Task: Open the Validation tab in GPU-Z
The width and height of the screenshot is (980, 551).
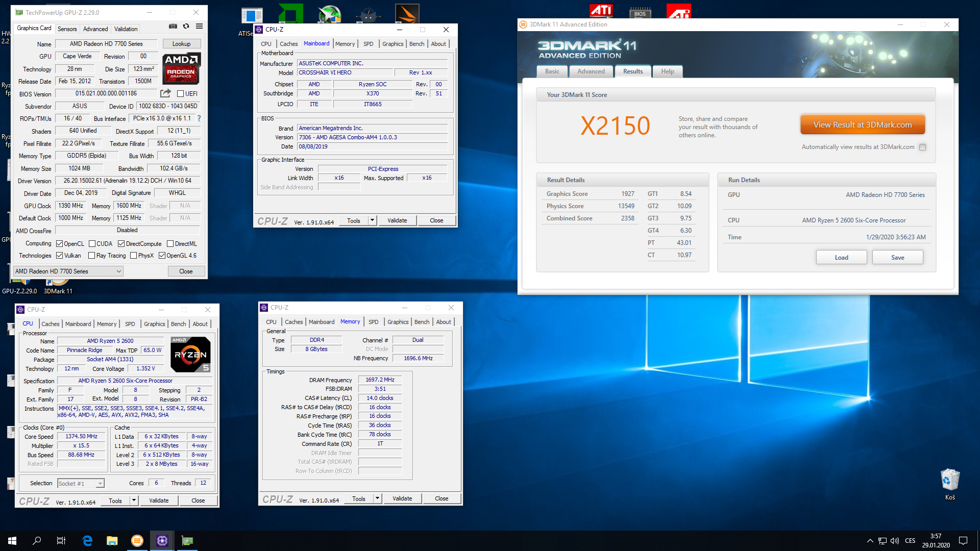Action: pos(126,29)
